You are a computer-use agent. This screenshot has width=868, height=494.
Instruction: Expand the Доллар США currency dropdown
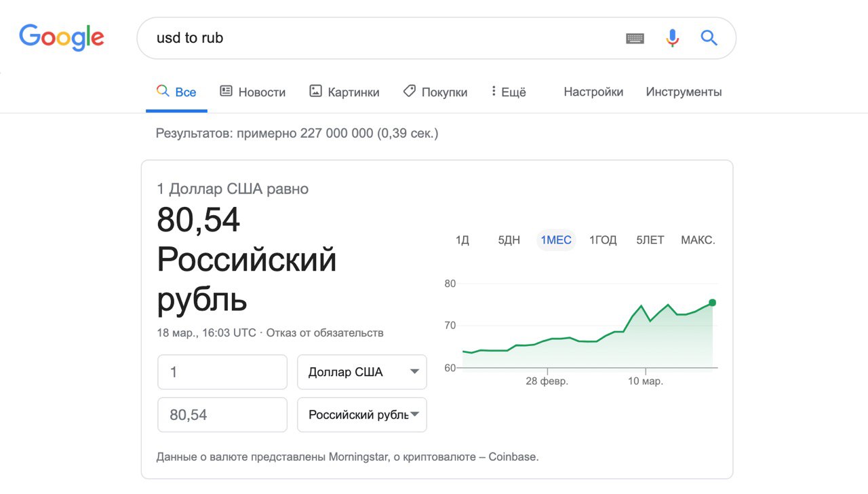point(362,372)
